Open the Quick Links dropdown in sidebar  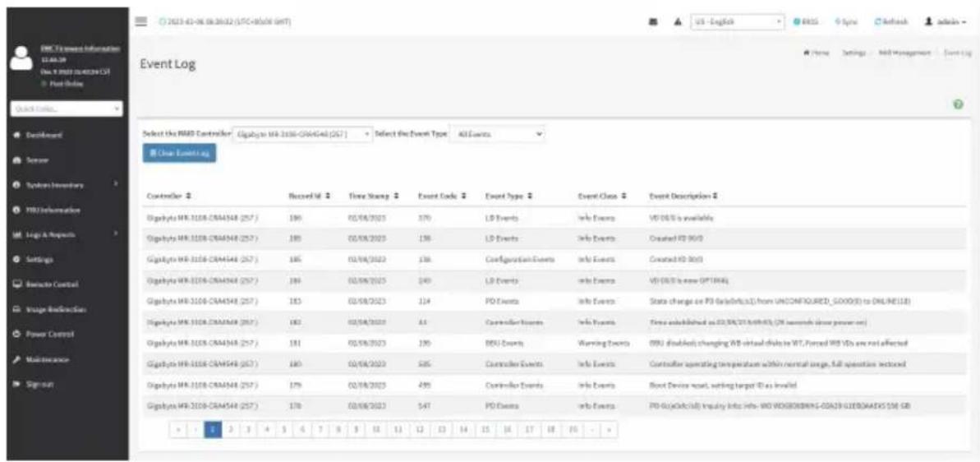66,109
